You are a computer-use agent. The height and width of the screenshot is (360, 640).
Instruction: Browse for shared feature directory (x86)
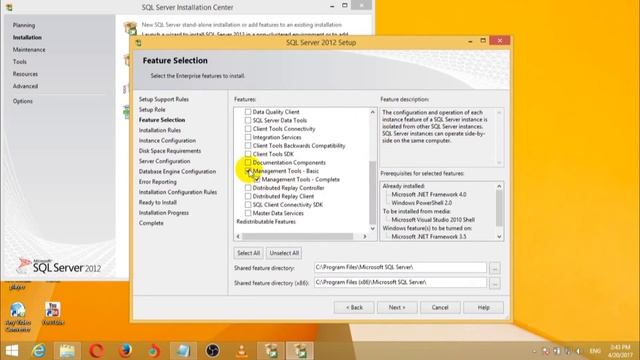coord(495,283)
